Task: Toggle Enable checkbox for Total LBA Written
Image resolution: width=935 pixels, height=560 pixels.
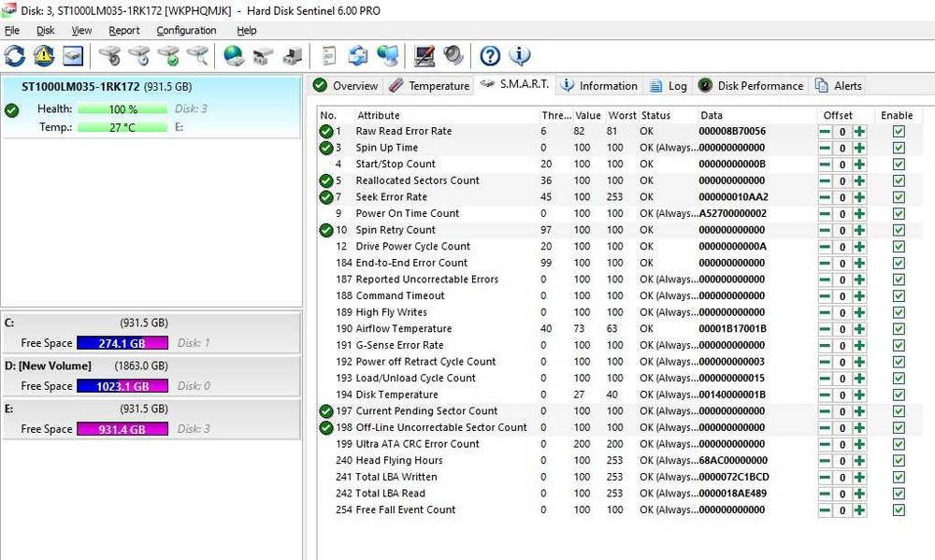Action: [x=899, y=477]
